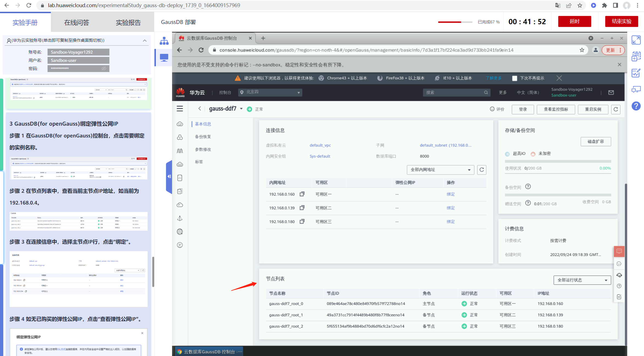Open the hamburger menu in Huawei console sidebar
The height and width of the screenshot is (356, 644).
[x=180, y=109]
